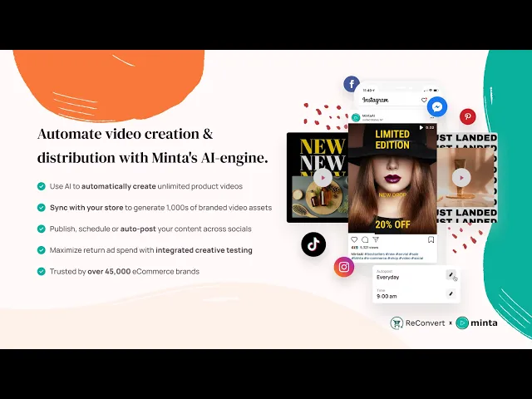Click the red Pinterest icon
This screenshot has width=532, height=399.
pos(468,116)
